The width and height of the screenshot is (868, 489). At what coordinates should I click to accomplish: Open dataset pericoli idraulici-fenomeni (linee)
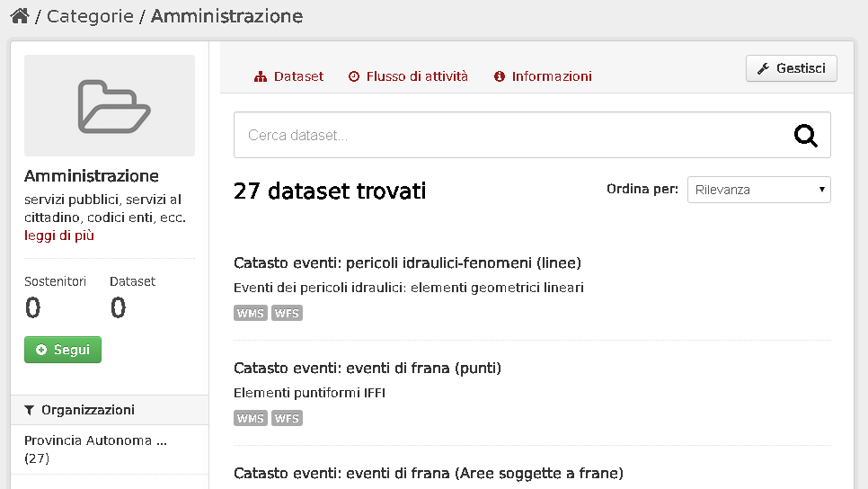(x=407, y=262)
